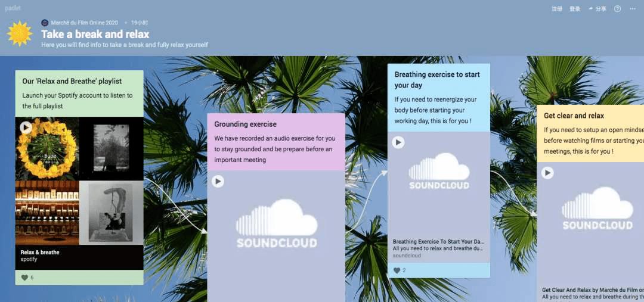The image size is (644, 302).
Task: Like the Breathing exercise post
Action: pos(397,270)
